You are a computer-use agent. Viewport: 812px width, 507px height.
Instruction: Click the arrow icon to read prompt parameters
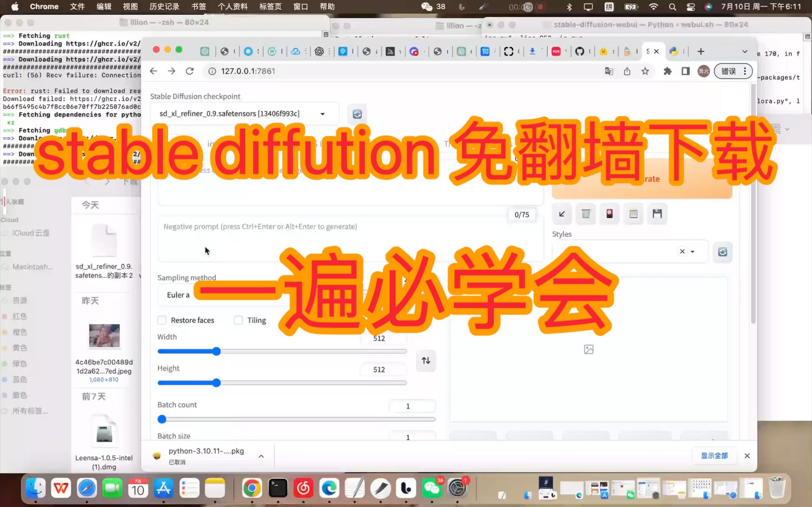pyautogui.click(x=562, y=214)
